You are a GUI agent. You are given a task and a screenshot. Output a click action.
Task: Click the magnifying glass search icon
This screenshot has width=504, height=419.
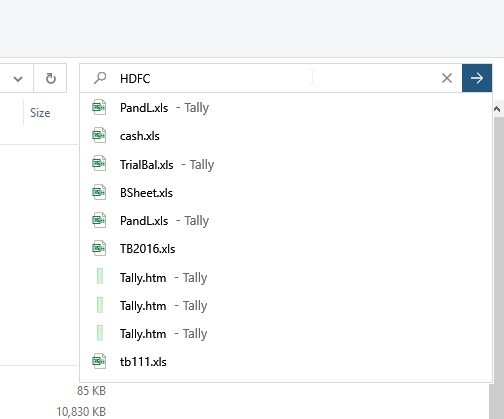pyautogui.click(x=100, y=78)
